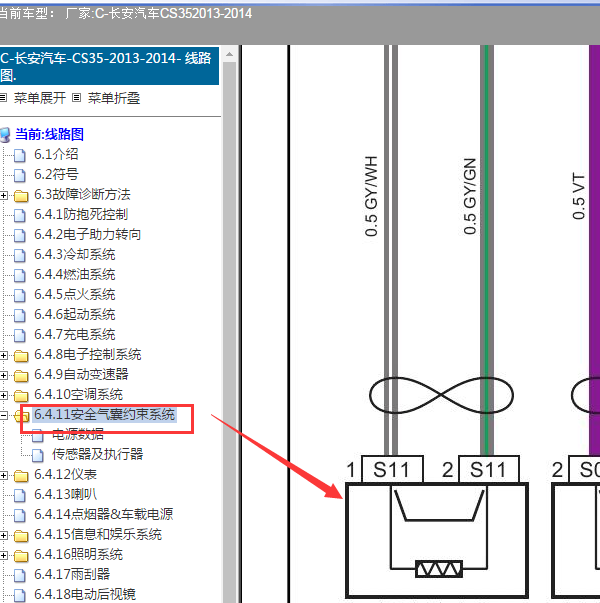The width and height of the screenshot is (600, 603).
Task: Click the C-长安汽车-CS35-2013-2014-线路图 header
Action: coord(109,66)
